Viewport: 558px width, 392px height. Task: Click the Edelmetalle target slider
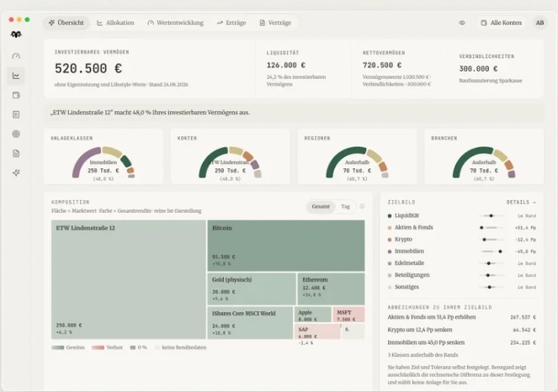click(492, 263)
